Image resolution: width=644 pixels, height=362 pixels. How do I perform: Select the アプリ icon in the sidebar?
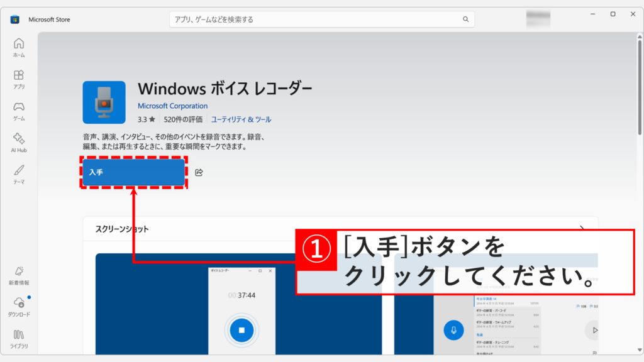[x=18, y=75]
